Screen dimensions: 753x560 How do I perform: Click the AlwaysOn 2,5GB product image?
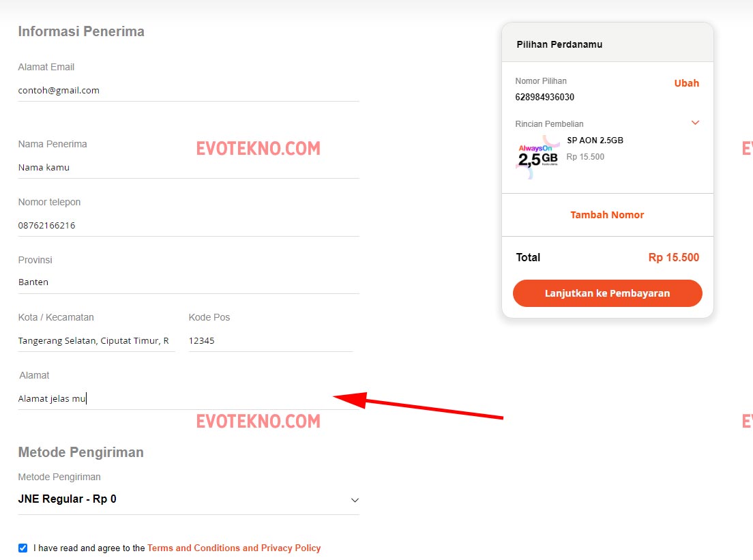pyautogui.click(x=538, y=156)
